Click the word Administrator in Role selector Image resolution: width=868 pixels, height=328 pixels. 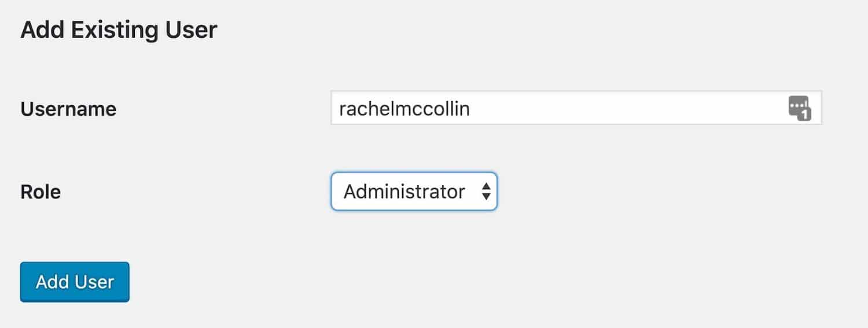tap(404, 191)
